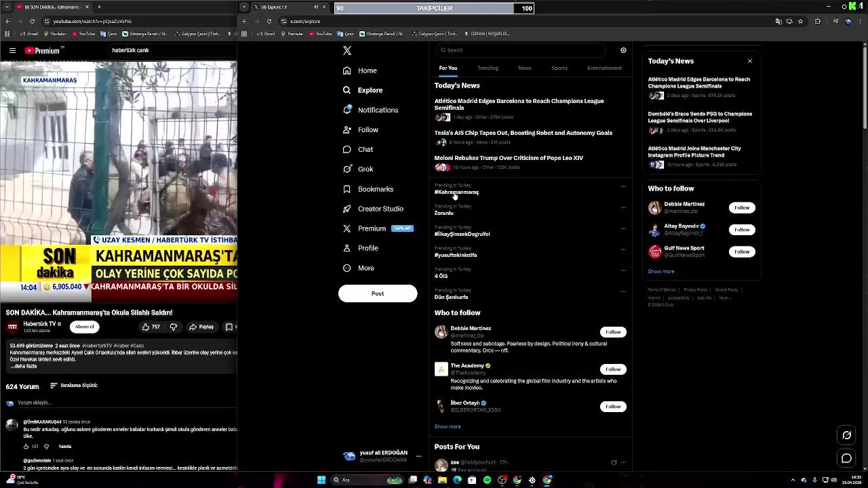Share the video with Paylaş
The width and height of the screenshot is (868, 488).
[x=201, y=327]
